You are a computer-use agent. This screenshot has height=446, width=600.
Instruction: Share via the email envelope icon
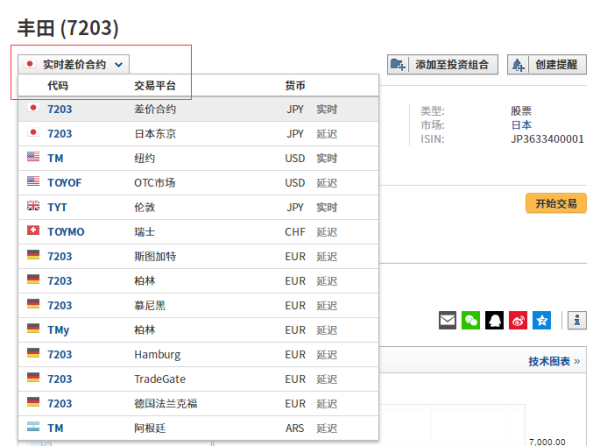coord(447,320)
